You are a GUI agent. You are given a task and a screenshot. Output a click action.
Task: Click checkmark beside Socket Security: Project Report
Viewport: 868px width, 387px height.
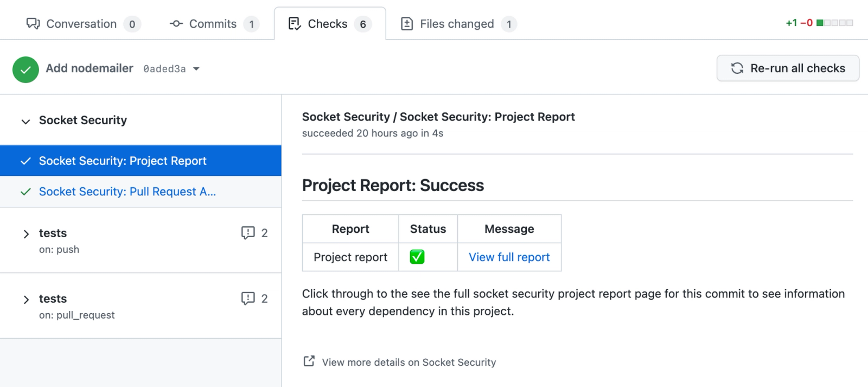[x=25, y=161]
